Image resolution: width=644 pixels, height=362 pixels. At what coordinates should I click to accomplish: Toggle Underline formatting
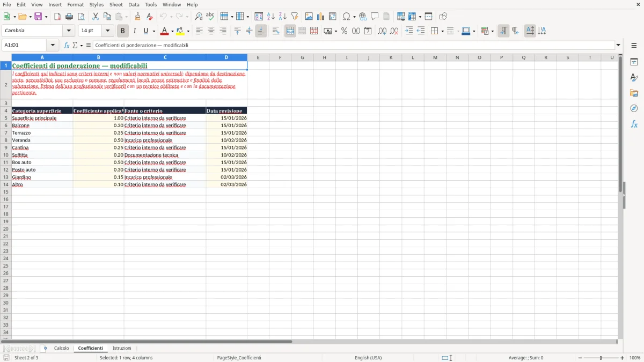point(145,31)
